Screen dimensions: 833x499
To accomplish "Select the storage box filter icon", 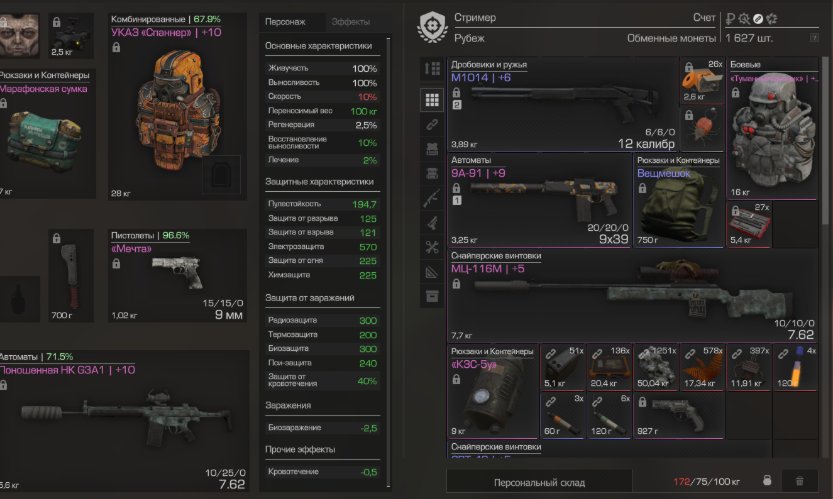I will click(432, 296).
